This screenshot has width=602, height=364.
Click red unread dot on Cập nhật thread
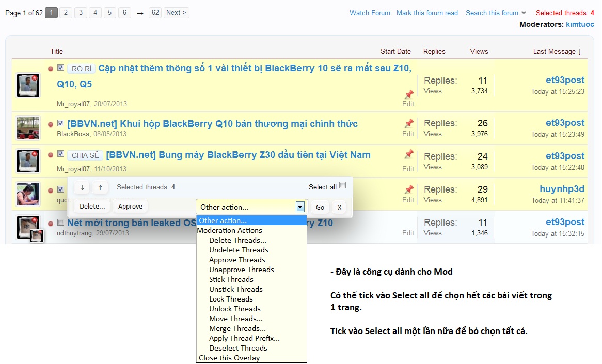(x=50, y=69)
